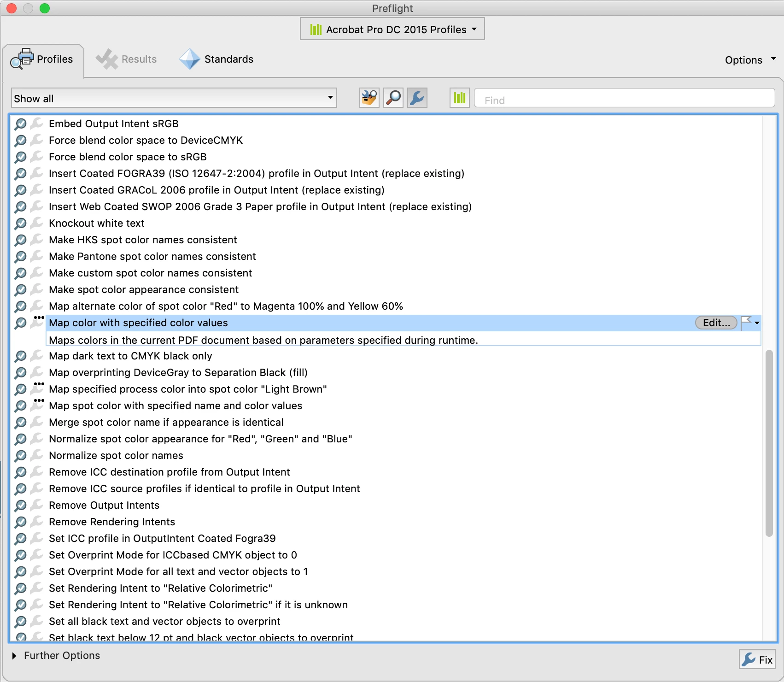Select Remove ICC source profiles if identical fixup
The image size is (784, 682).
[x=205, y=488]
